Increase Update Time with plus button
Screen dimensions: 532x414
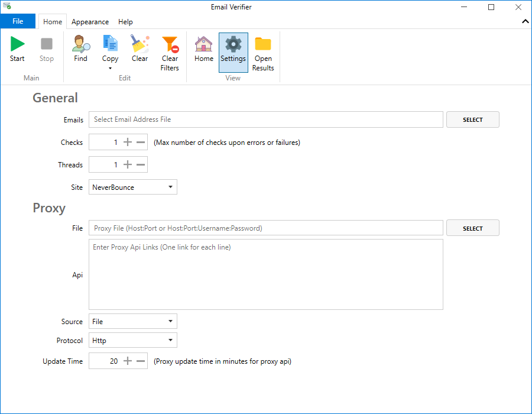point(128,361)
